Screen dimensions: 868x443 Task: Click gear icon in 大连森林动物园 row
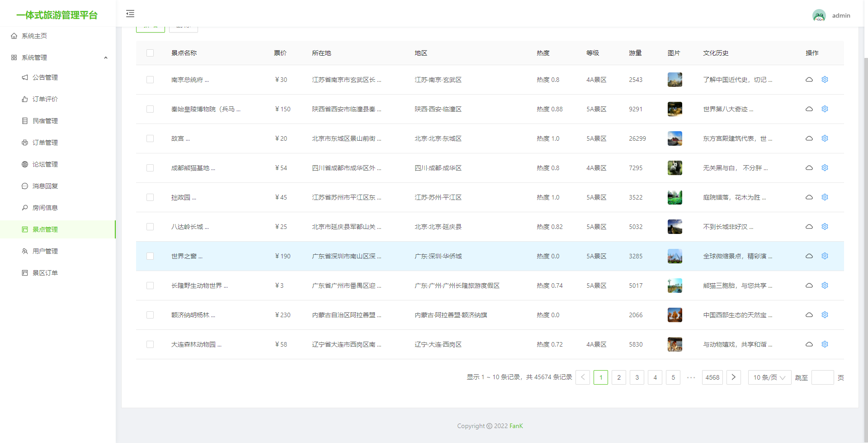coord(825,344)
